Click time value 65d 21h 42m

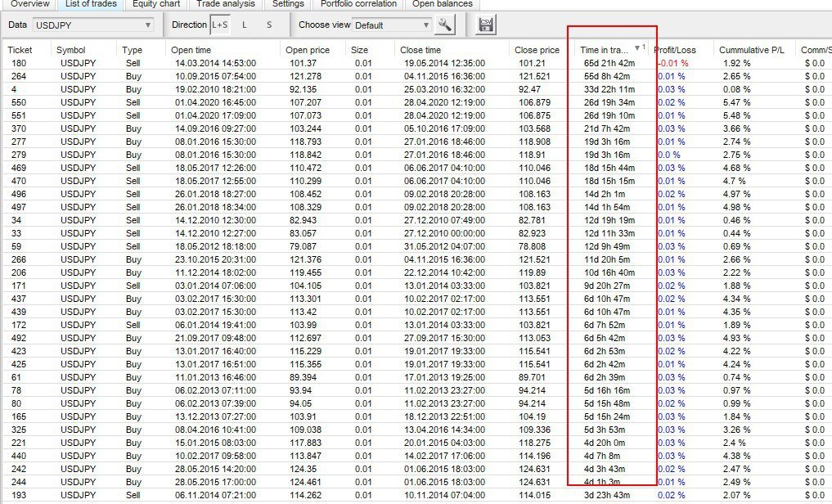coord(609,63)
